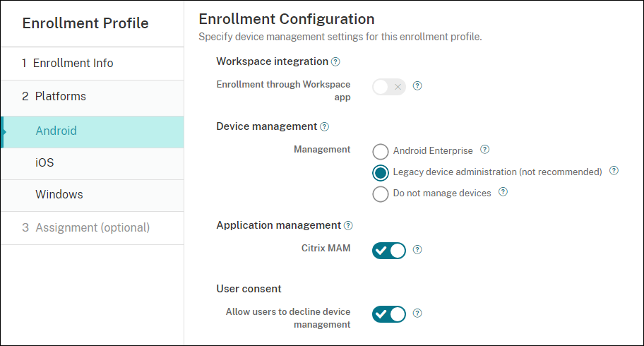The width and height of the screenshot is (644, 346).
Task: Click help icon next to Citrix MAM toggle
Action: (417, 249)
